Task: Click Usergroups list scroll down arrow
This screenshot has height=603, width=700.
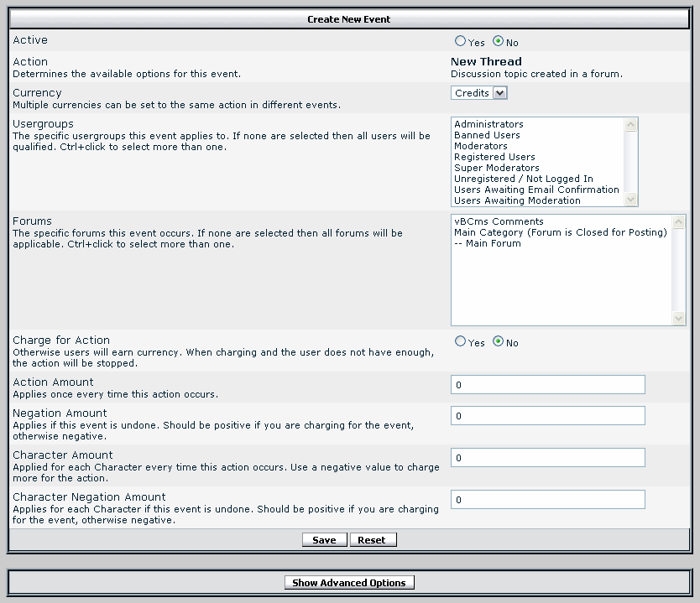Action: tap(630, 199)
